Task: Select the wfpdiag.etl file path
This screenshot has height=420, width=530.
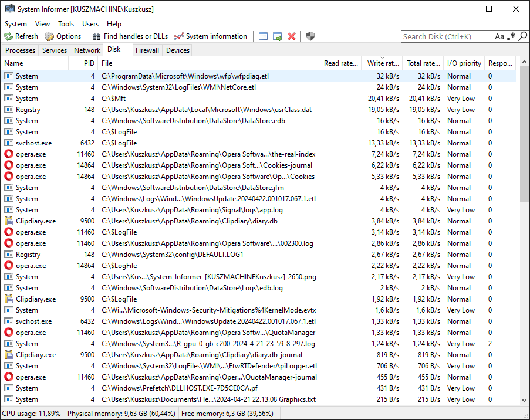Action: pyautogui.click(x=185, y=76)
